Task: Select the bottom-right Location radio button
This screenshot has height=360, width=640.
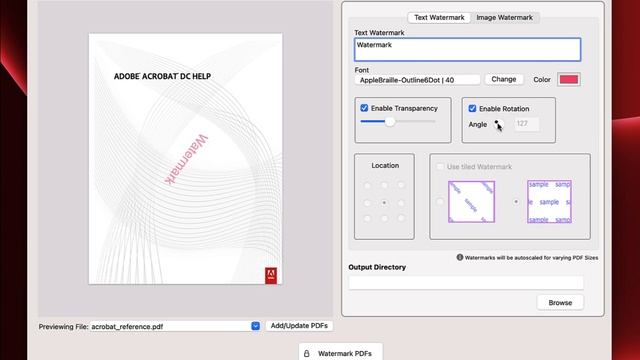Action: (401, 219)
